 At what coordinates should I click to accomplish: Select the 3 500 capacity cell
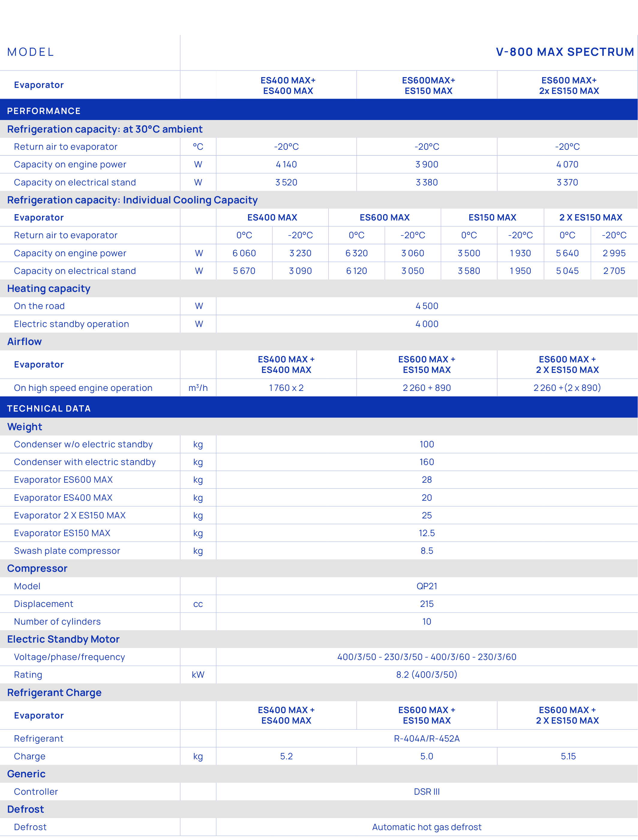pos(469,253)
